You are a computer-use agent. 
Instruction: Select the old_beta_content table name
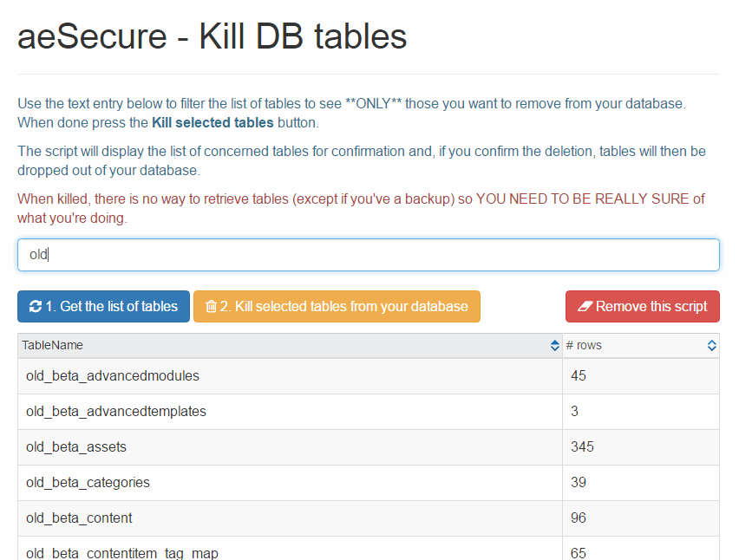click(79, 518)
